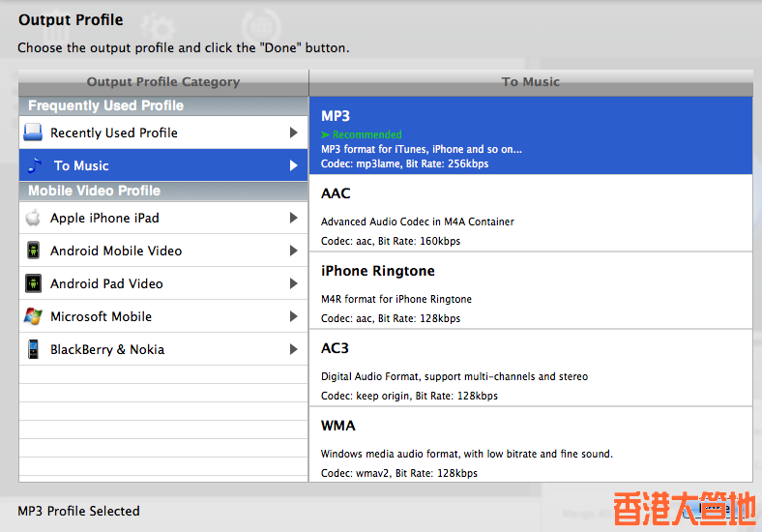The width and height of the screenshot is (762, 532).
Task: Click 'Codec: mp3lame, Bit Rate: 256kbps' text
Action: [404, 163]
